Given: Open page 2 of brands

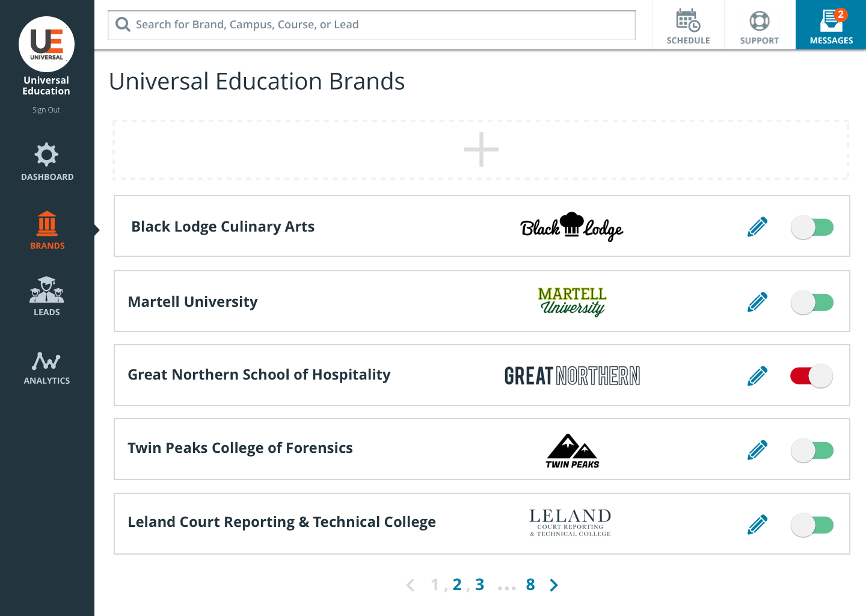Looking at the screenshot, I should (457, 585).
